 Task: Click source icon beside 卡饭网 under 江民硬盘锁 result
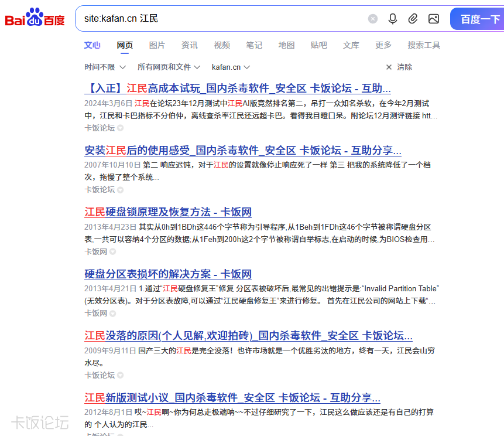tap(112, 251)
